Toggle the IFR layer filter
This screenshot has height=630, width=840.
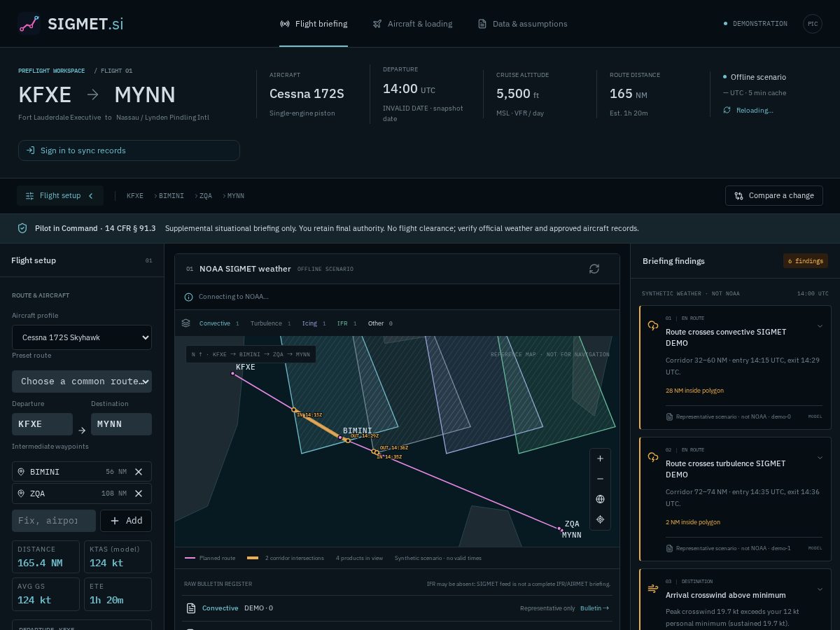tap(346, 323)
